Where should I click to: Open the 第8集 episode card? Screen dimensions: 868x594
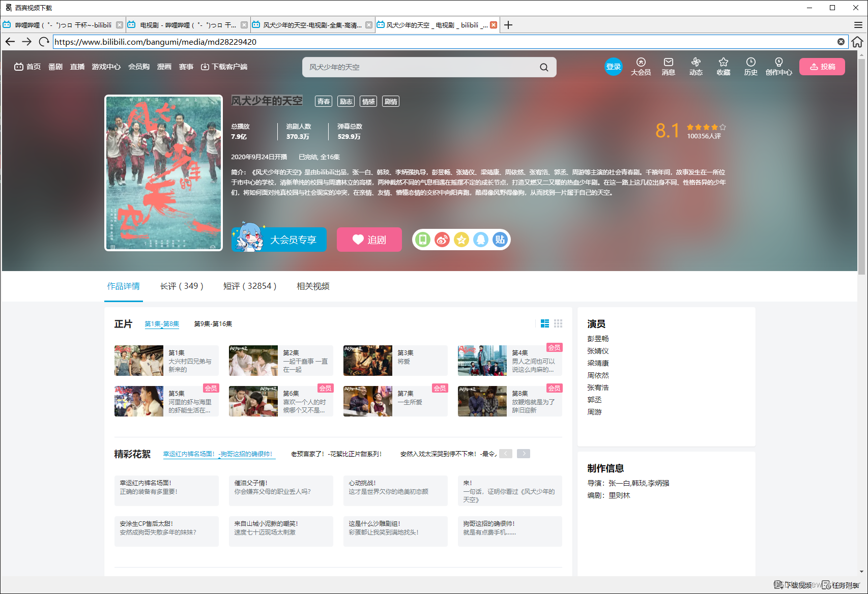pos(510,401)
